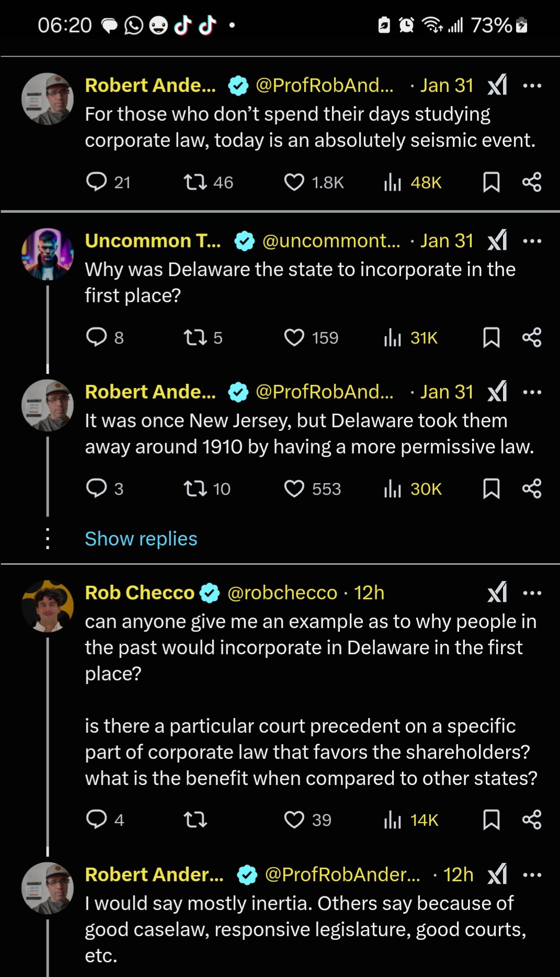Retweet Rob Checco's tweet
This screenshot has height=977, width=560.
point(196,820)
